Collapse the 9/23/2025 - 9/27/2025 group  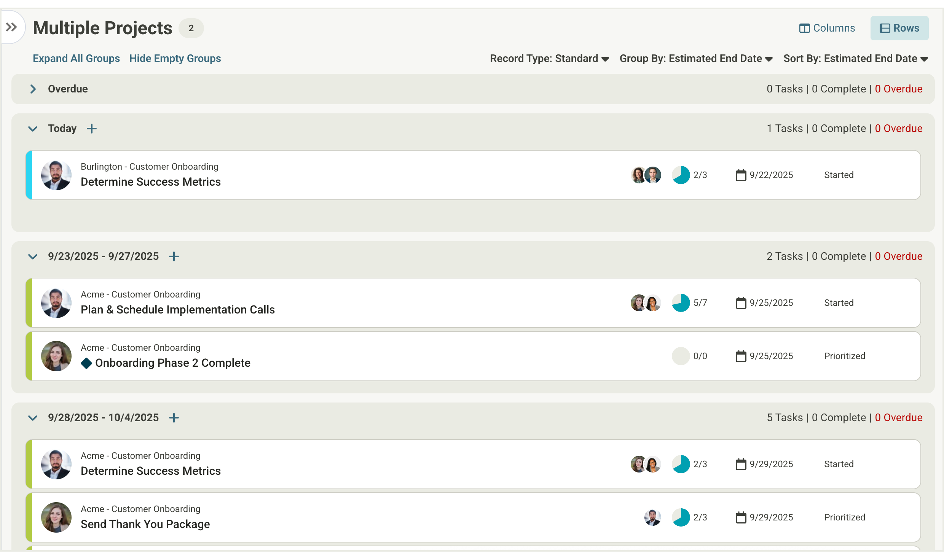(33, 256)
